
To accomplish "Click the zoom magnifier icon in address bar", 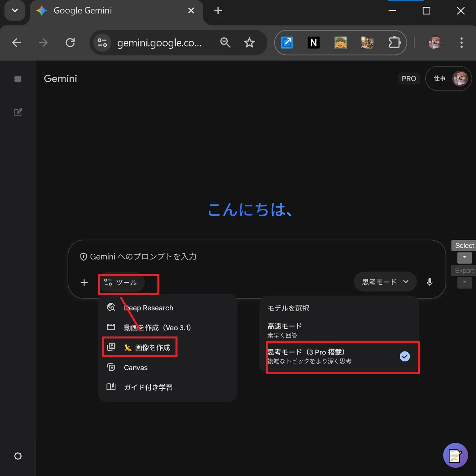I will pos(225,42).
